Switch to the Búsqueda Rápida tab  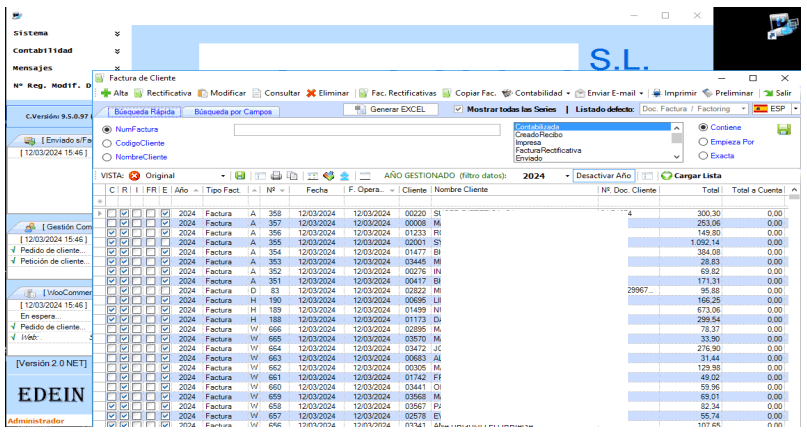(x=144, y=111)
